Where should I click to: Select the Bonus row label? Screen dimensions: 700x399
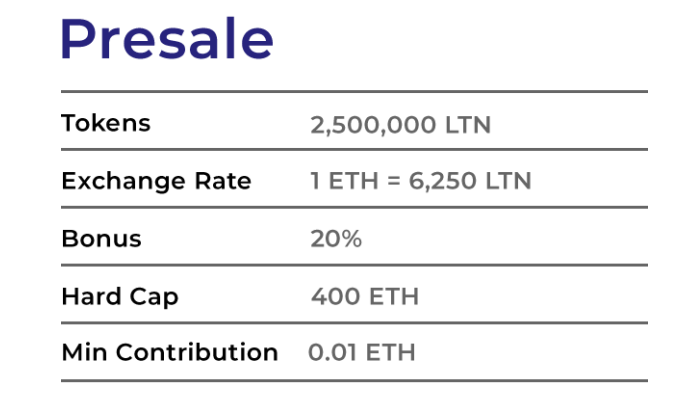point(101,239)
